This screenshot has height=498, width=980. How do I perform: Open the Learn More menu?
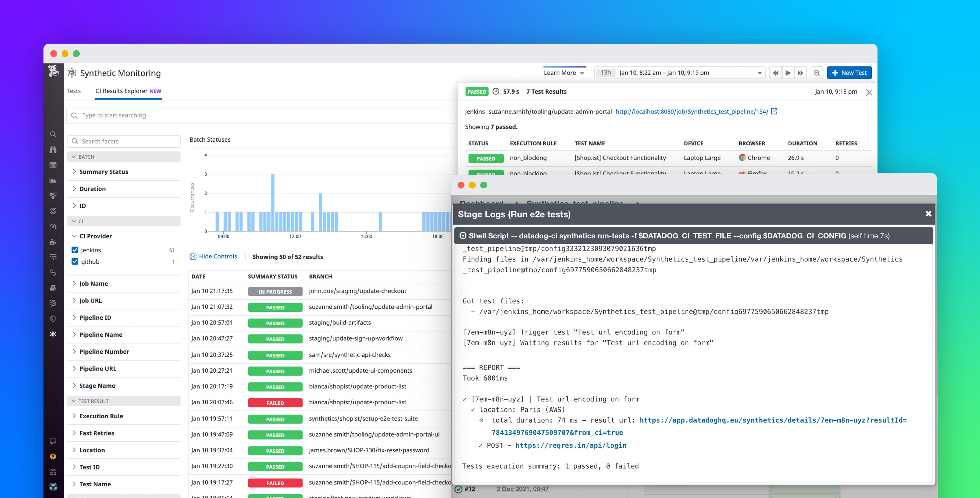click(563, 73)
